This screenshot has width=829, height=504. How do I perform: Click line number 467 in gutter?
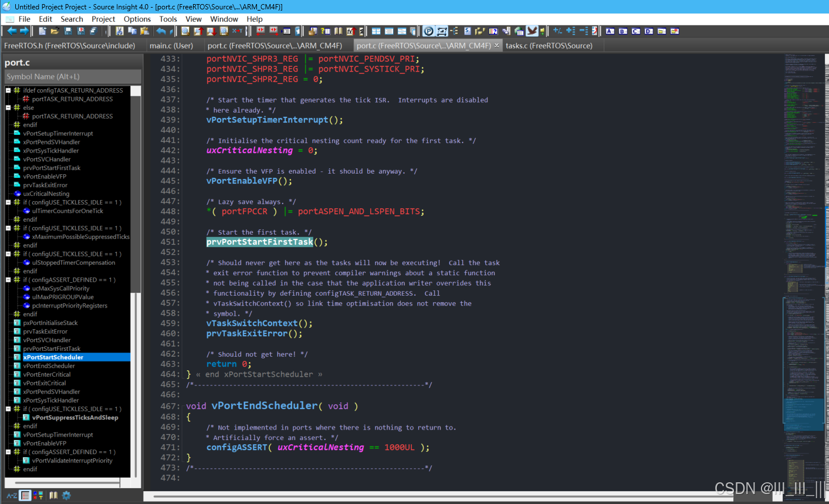[170, 406]
